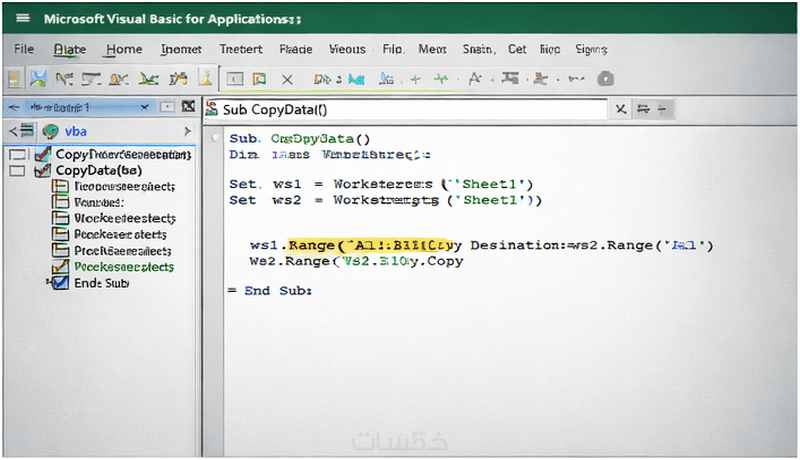Open the project panel header dropdown chevron
This screenshot has height=460, width=800.
click(x=145, y=107)
